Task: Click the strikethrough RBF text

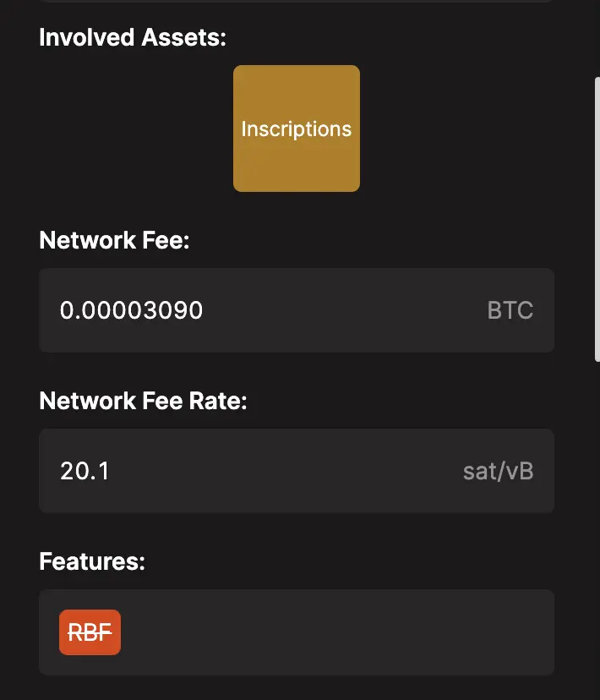Action: click(90, 632)
